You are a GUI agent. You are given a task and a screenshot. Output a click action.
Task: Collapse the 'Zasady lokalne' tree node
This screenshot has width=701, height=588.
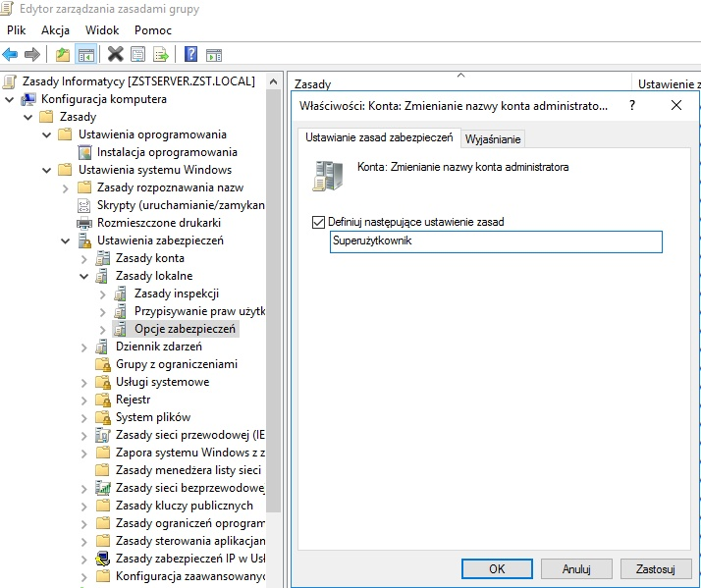click(x=84, y=276)
